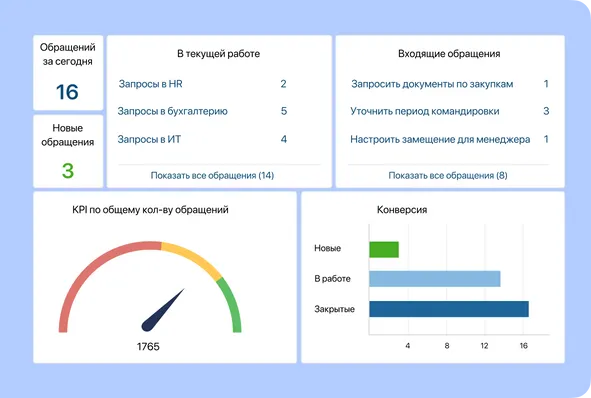Click the light blue 'В работе' bar
This screenshot has width=591, height=398.
tap(435, 279)
